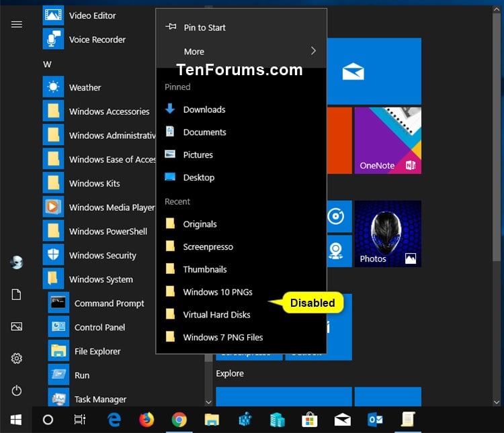
Task: Launch Google Chrome from the taskbar
Action: point(179,420)
